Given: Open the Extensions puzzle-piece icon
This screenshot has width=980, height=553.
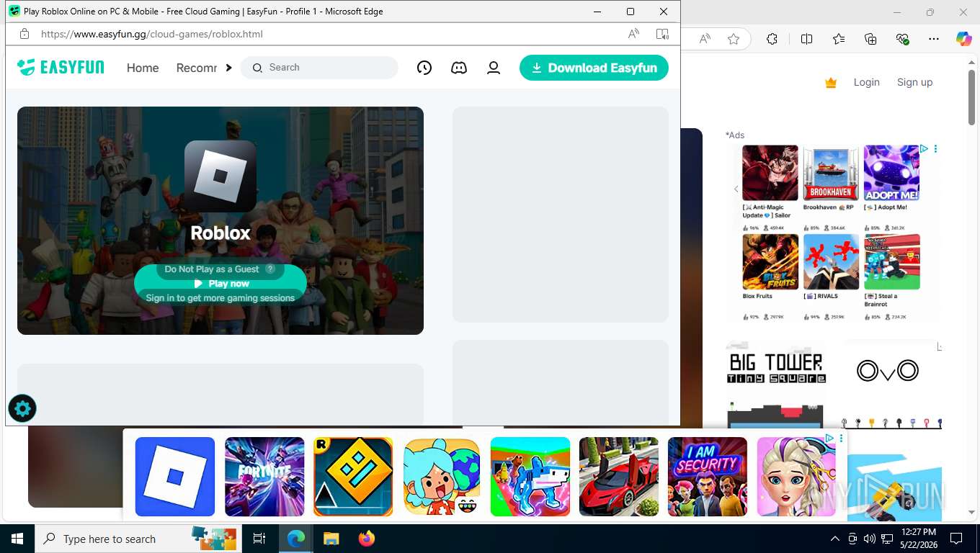Looking at the screenshot, I should click(772, 39).
